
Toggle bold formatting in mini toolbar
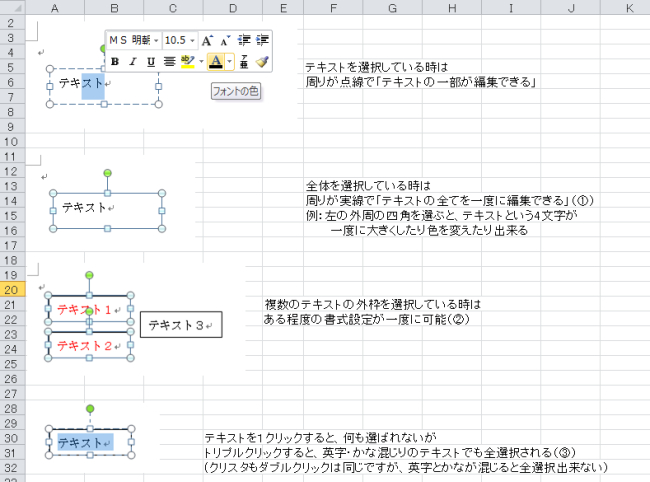click(x=115, y=62)
